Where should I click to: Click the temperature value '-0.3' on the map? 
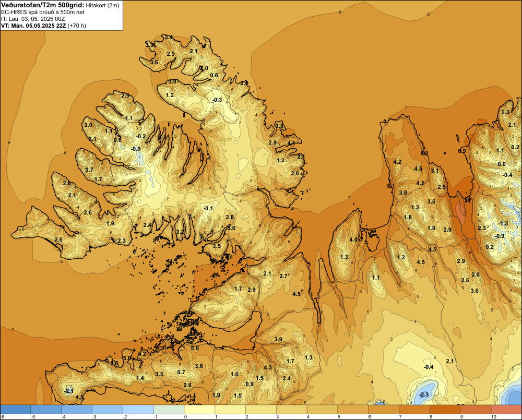217,100
